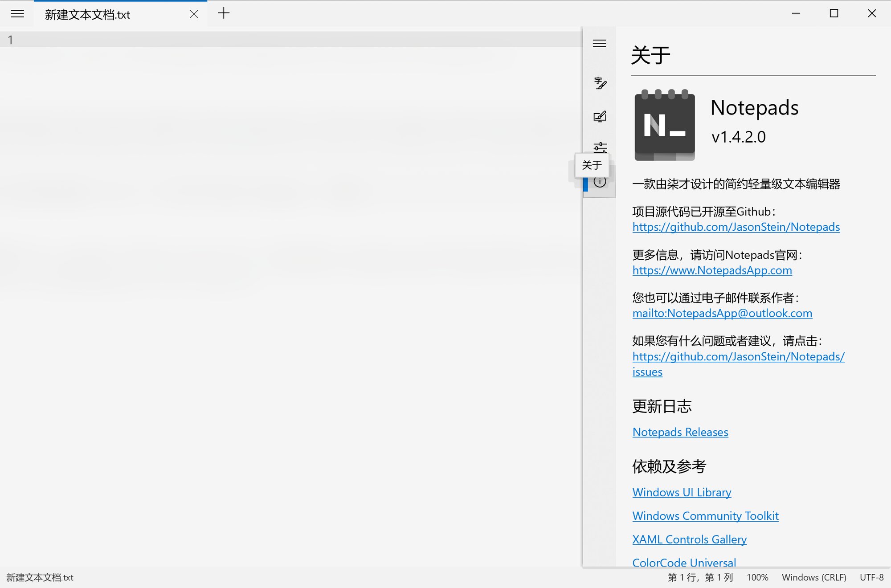
Task: Close the 新建文本文档.txt tab
Action: pyautogui.click(x=194, y=14)
